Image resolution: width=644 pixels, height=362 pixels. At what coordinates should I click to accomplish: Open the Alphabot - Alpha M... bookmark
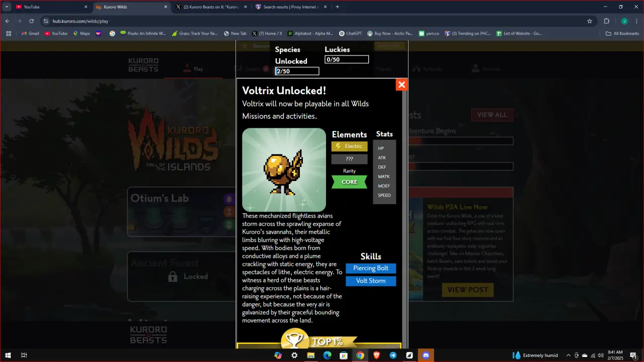[x=310, y=34]
